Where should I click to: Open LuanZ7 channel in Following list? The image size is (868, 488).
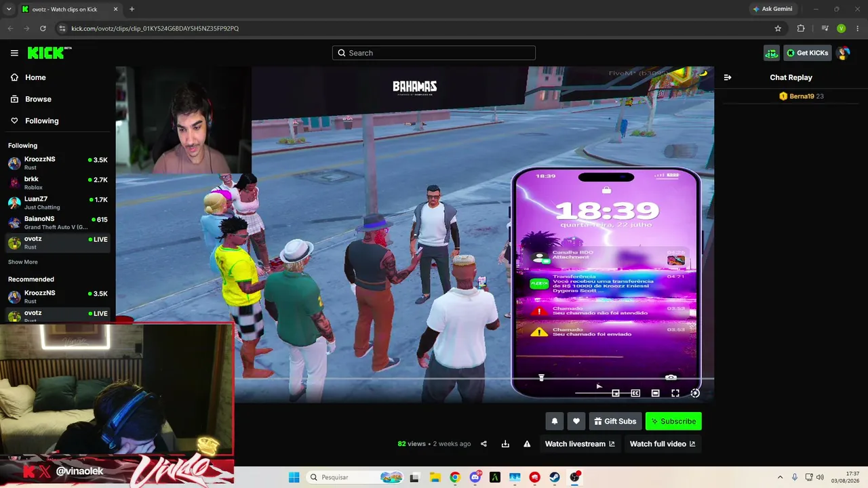pyautogui.click(x=58, y=203)
